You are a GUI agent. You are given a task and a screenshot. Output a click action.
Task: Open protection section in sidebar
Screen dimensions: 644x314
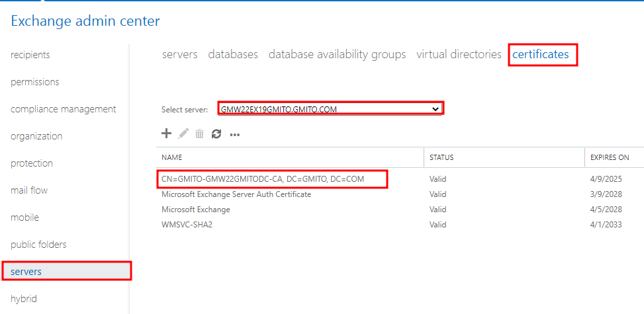click(32, 163)
